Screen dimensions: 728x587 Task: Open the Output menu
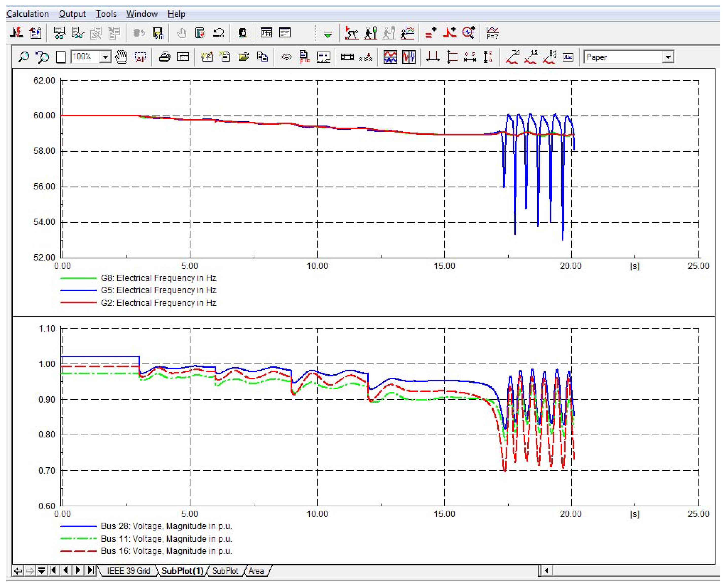point(72,14)
